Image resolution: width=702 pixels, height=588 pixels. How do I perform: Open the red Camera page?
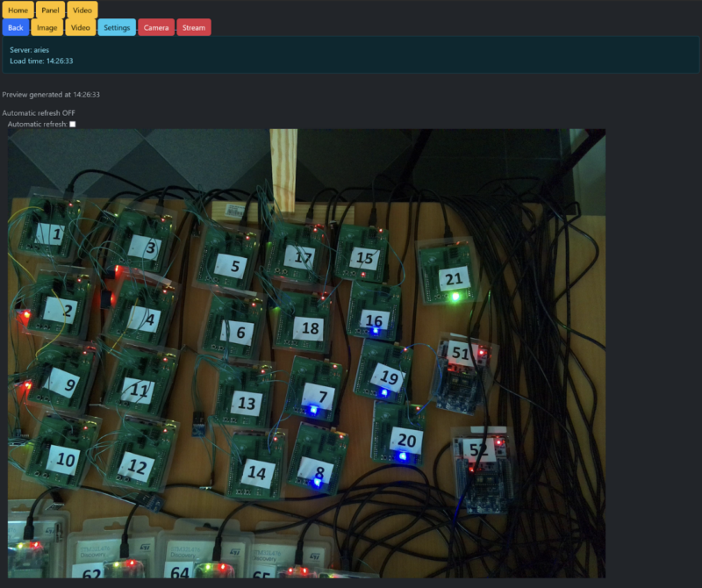point(156,27)
